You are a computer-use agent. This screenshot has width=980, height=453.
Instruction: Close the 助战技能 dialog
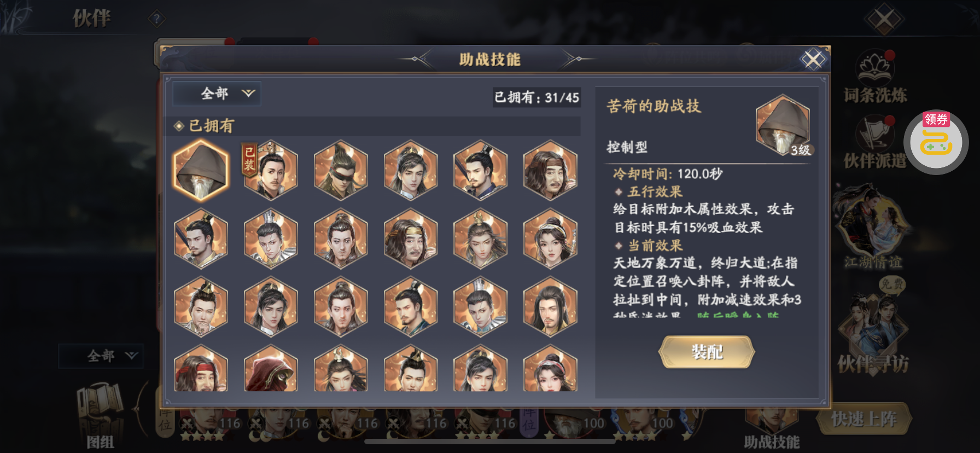813,59
